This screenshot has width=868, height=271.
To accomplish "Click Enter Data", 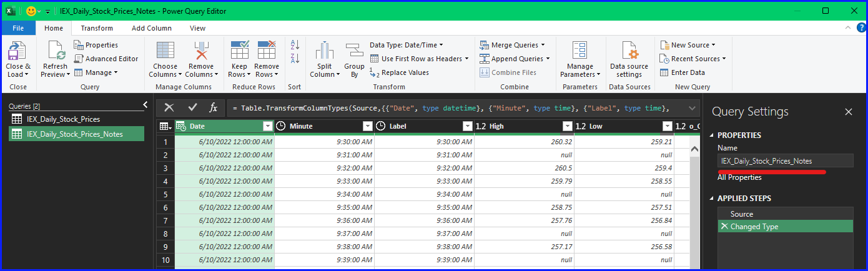I will pos(683,72).
